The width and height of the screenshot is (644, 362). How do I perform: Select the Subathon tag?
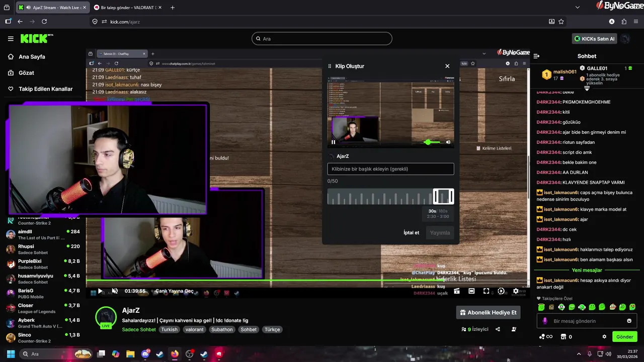pyautogui.click(x=222, y=330)
